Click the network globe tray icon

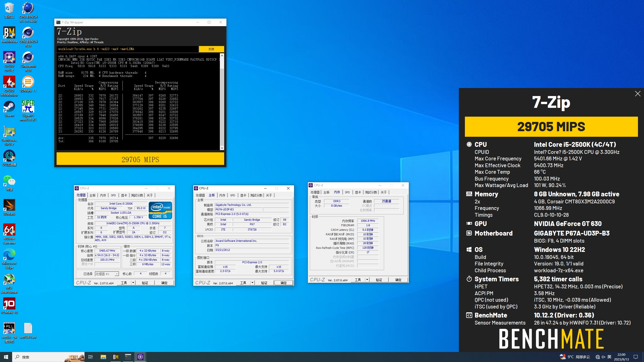coord(598,357)
